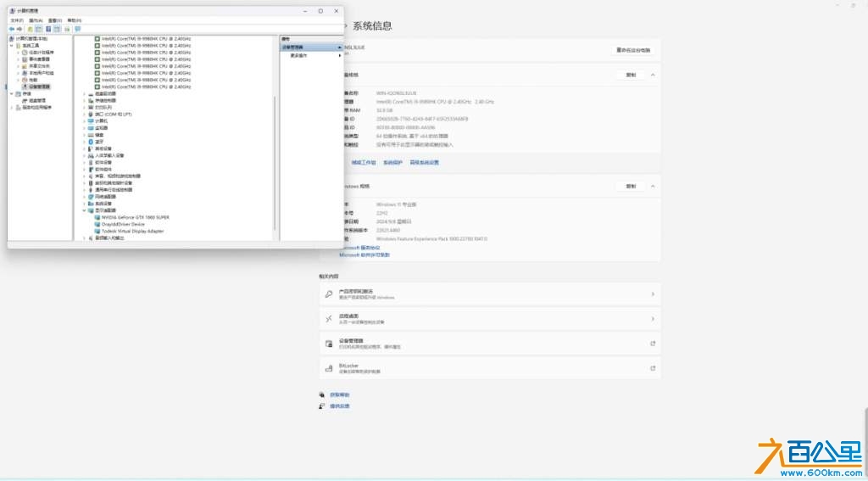Open Microsoft 软件许可条款 link
Screen dimensions: 868x481
(x=364, y=254)
